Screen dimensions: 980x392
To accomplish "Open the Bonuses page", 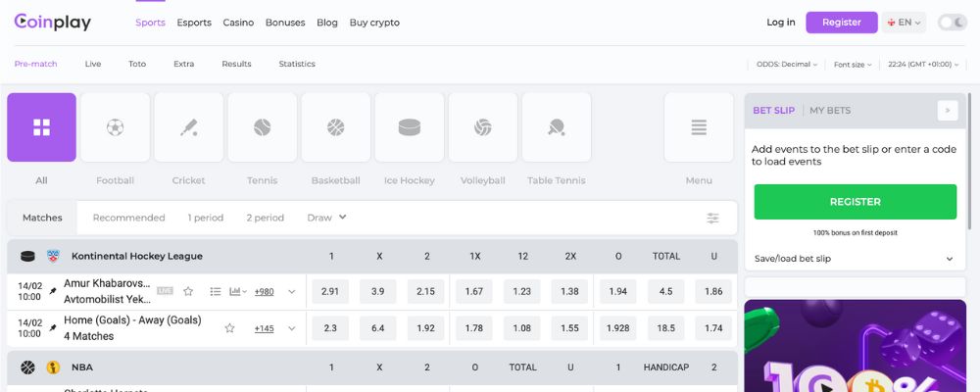I will tap(285, 23).
